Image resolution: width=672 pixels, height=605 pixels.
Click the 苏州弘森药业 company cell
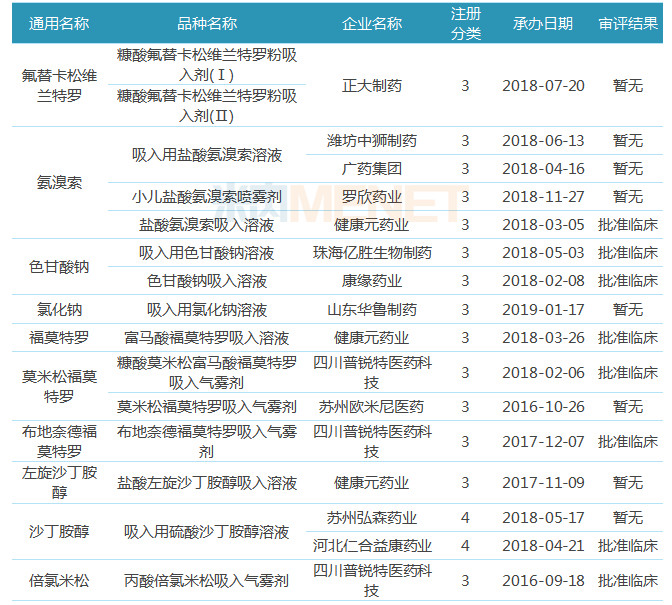coord(372,518)
